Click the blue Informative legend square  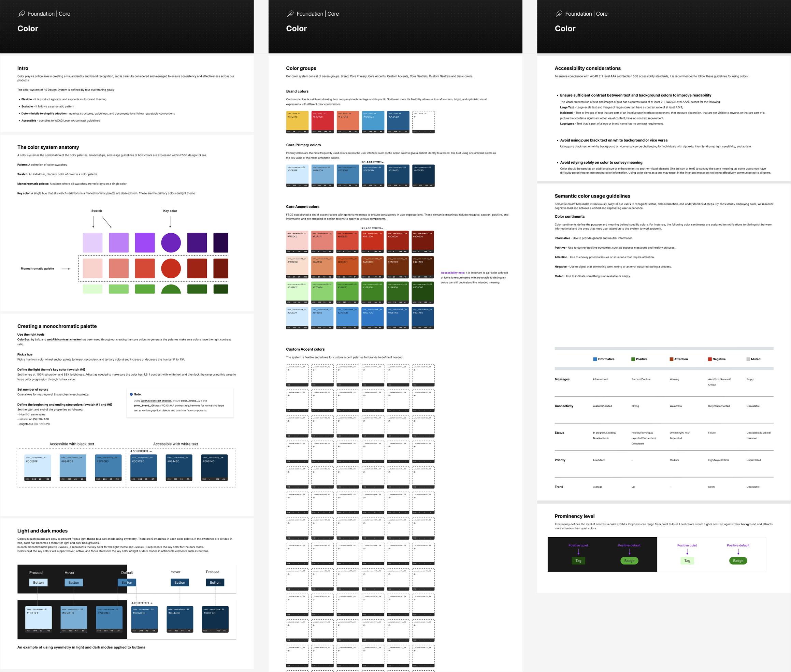click(595, 359)
